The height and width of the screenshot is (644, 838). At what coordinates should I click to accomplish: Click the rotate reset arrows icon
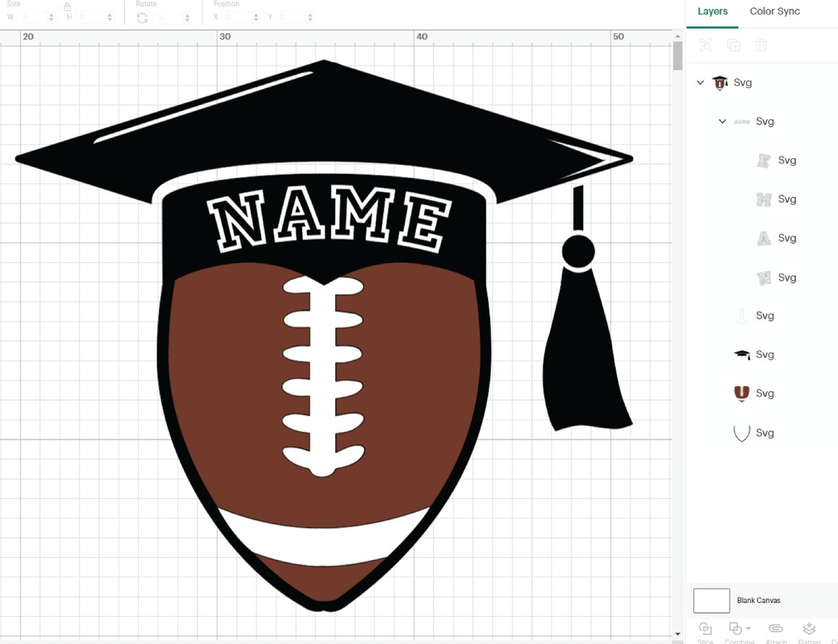click(142, 18)
